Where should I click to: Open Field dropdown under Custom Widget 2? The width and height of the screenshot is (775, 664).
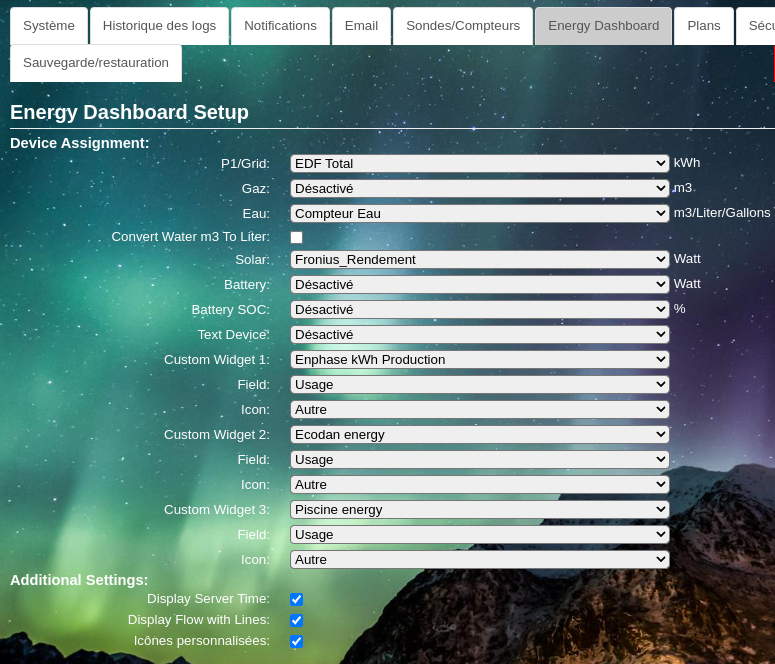(x=479, y=459)
